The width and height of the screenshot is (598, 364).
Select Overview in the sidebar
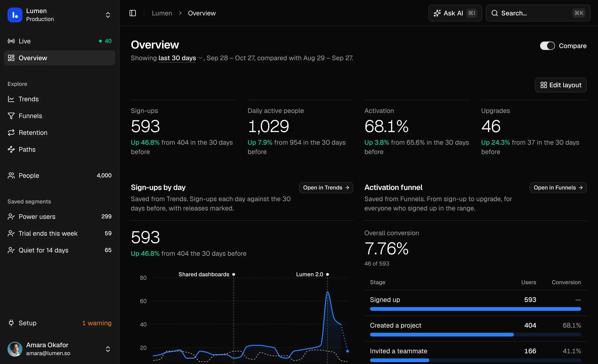tap(60, 58)
